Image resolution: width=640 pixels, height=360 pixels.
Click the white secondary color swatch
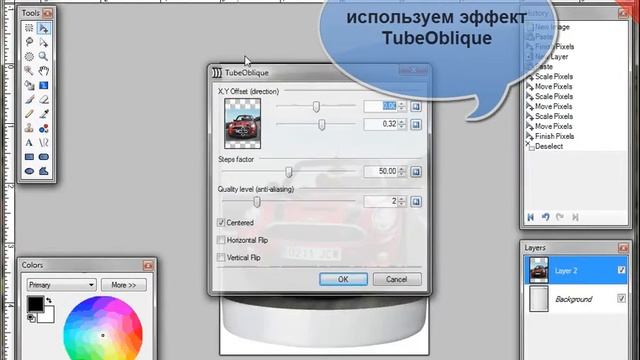tap(48, 316)
